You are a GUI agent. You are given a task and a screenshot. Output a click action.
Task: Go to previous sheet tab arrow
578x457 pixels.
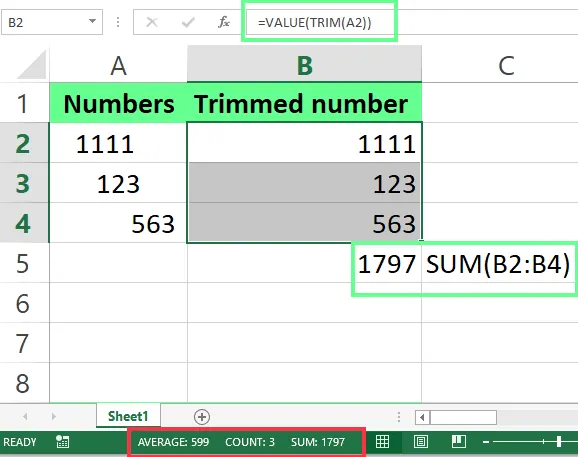(x=25, y=416)
